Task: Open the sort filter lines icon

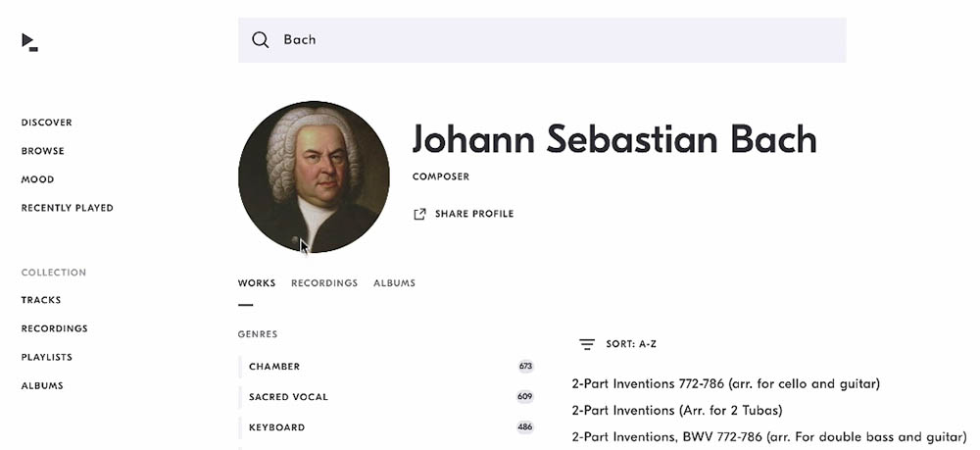Action: click(586, 344)
